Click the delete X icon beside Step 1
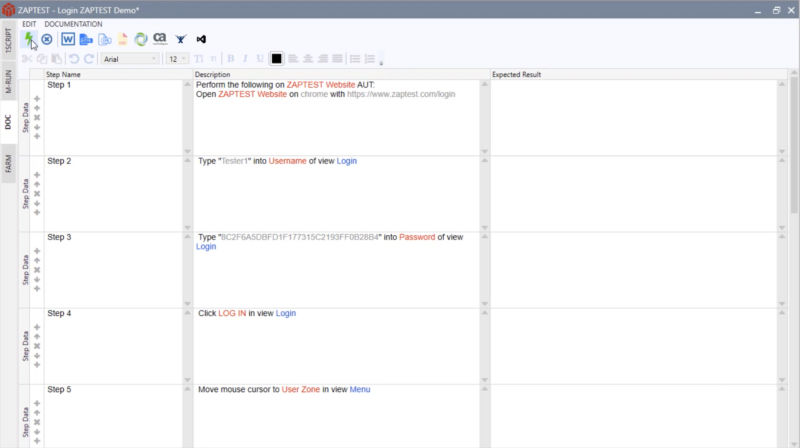The image size is (800, 448). [37, 117]
